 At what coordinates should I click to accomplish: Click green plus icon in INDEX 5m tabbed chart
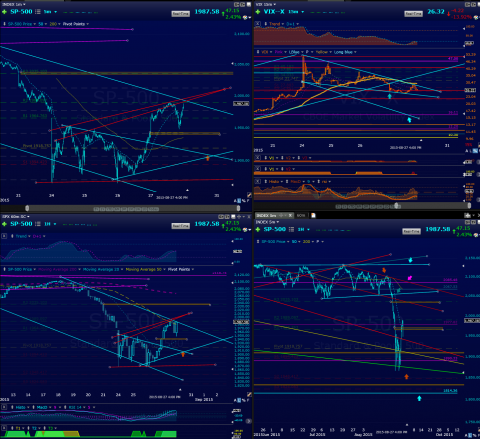tap(258, 230)
